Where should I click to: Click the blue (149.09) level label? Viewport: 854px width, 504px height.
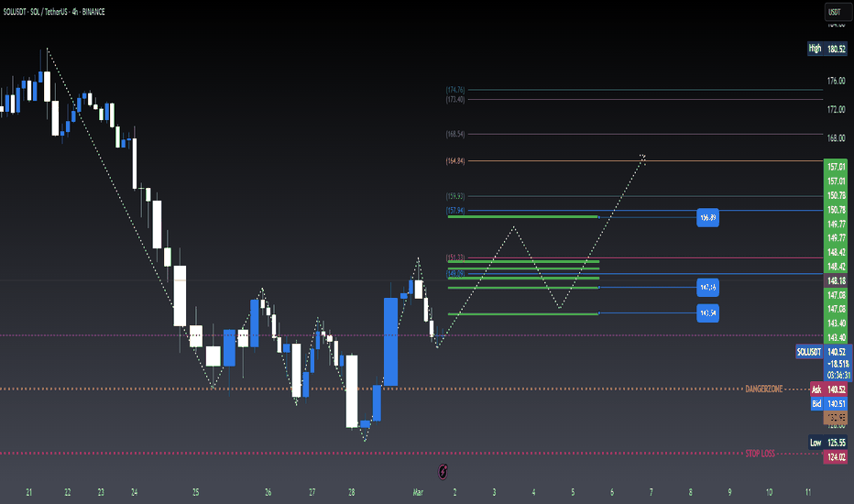point(455,273)
